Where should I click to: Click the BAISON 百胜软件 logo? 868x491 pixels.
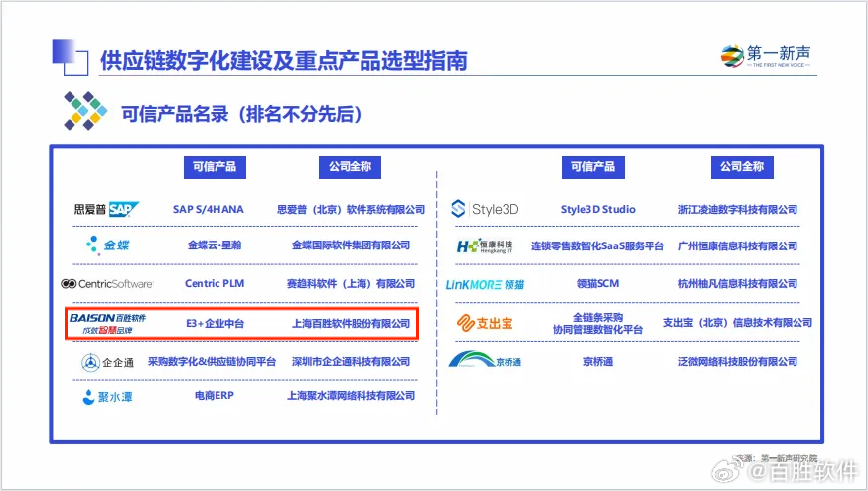pos(108,324)
